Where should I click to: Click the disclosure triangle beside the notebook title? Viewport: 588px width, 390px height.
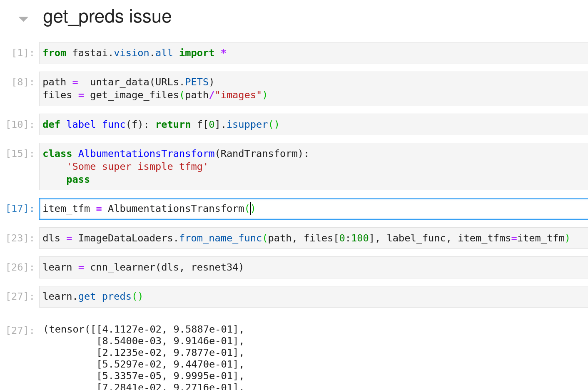tap(23, 18)
